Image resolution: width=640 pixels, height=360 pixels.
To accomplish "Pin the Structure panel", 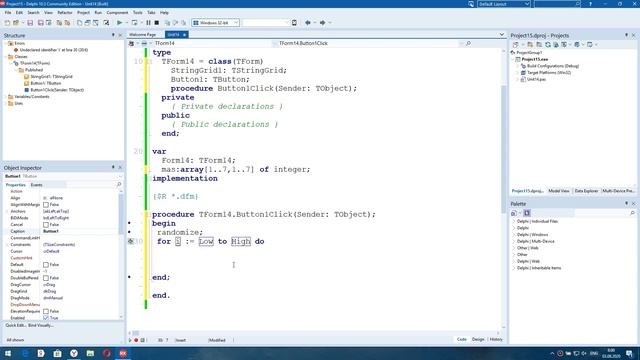I will click(x=113, y=36).
